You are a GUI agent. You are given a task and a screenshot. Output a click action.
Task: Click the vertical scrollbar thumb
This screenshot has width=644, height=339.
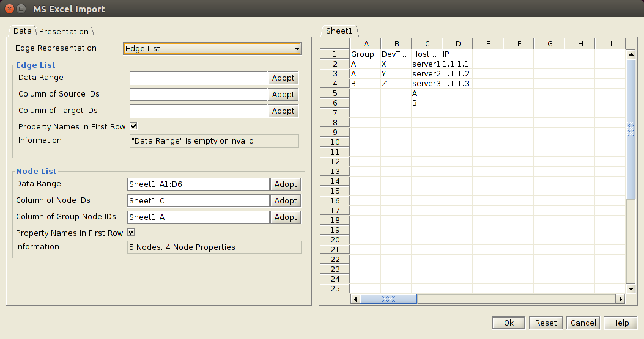631,129
